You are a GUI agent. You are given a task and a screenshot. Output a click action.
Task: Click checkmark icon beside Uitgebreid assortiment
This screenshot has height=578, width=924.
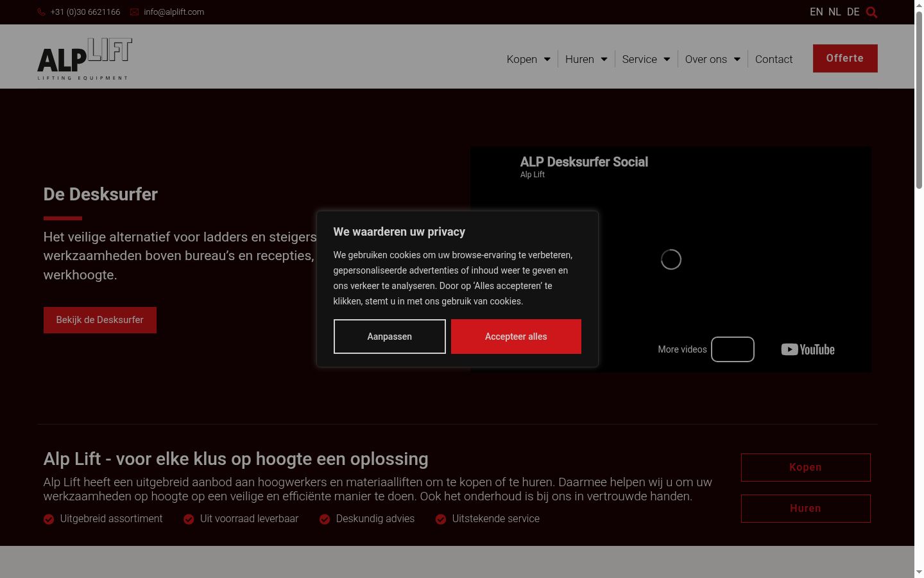coord(49,519)
